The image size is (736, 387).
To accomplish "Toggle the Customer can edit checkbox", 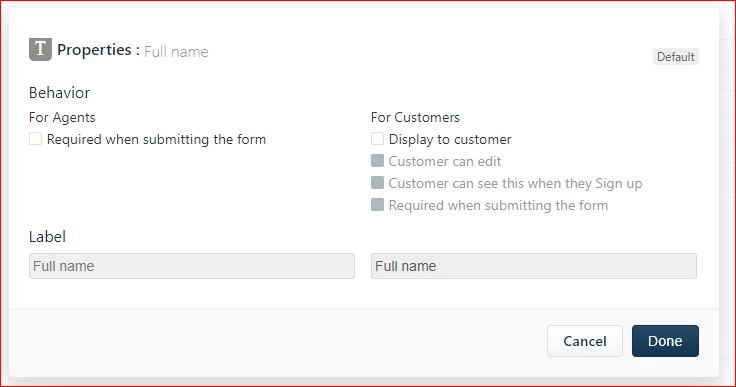I will 377,161.
